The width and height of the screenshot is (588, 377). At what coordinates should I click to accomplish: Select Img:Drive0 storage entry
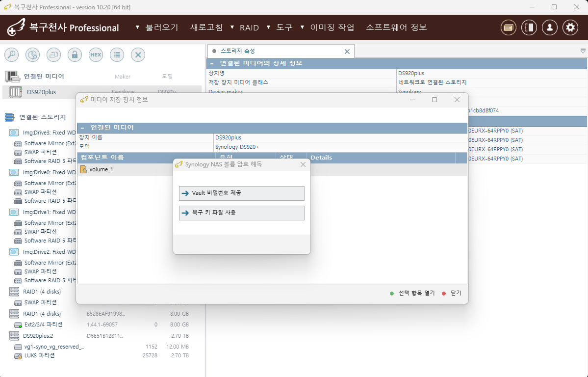pyautogui.click(x=50, y=172)
